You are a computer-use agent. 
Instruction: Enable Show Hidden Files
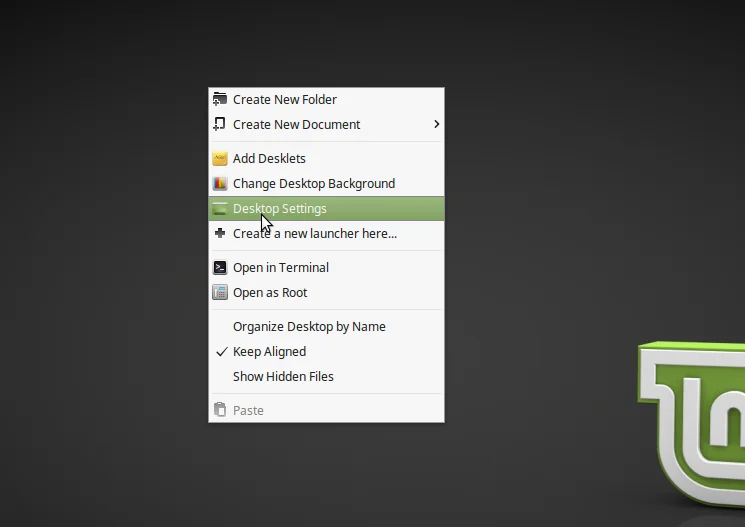[x=326, y=376]
